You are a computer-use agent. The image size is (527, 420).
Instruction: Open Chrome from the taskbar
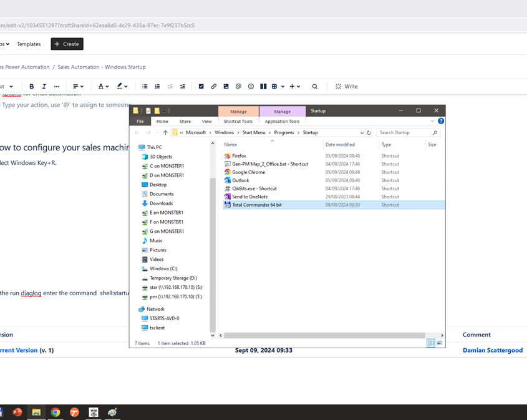(x=56, y=413)
